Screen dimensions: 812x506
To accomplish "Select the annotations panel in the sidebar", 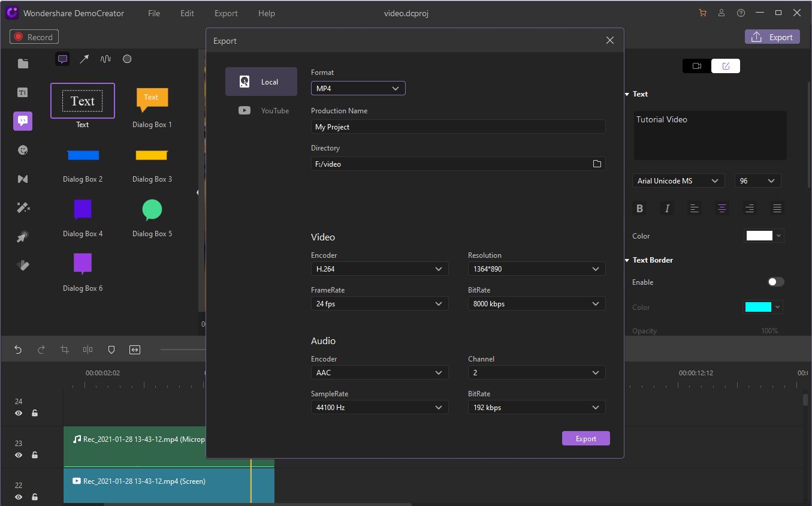I will coord(23,121).
